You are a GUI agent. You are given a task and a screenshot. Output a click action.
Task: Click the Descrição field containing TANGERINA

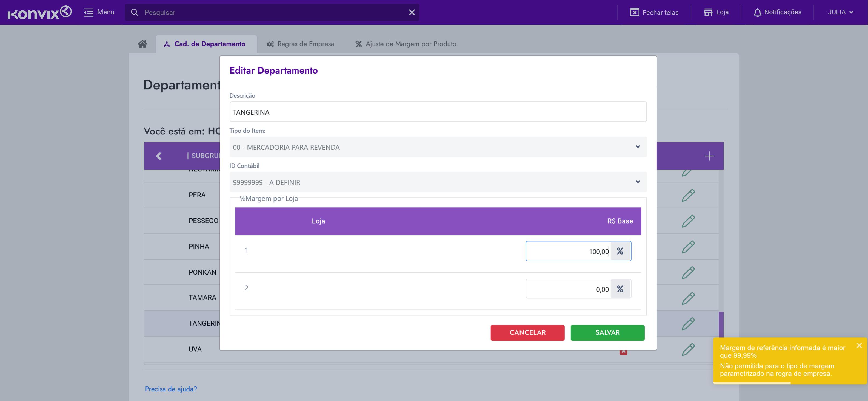[437, 112]
